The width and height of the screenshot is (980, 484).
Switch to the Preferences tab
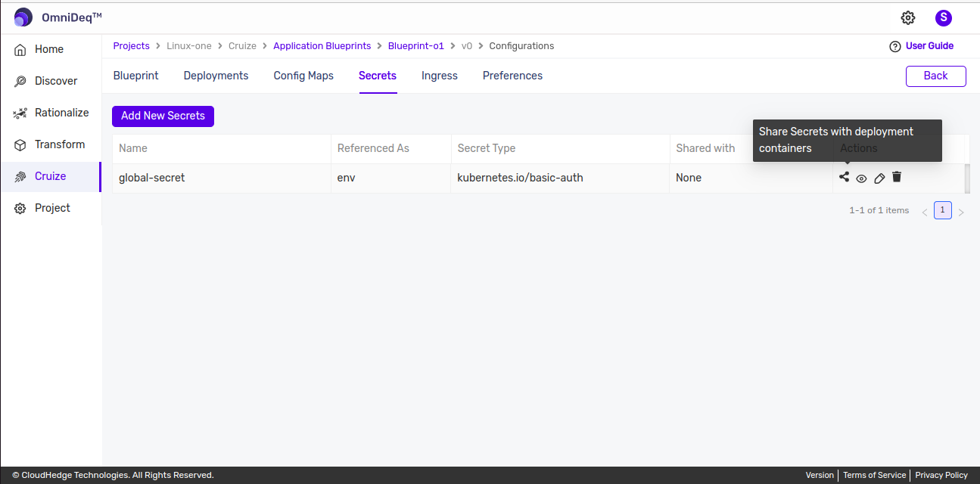pyautogui.click(x=512, y=76)
